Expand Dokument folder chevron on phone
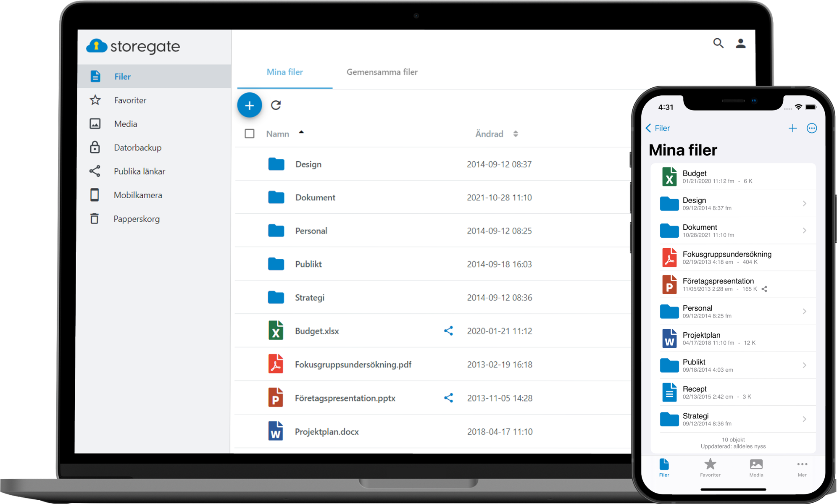 coord(804,231)
